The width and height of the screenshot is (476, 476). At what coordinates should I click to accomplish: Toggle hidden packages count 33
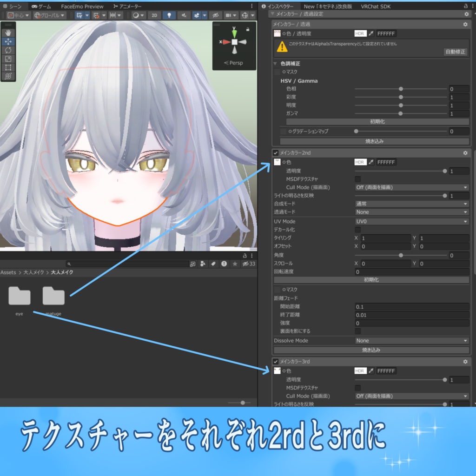coord(249,264)
